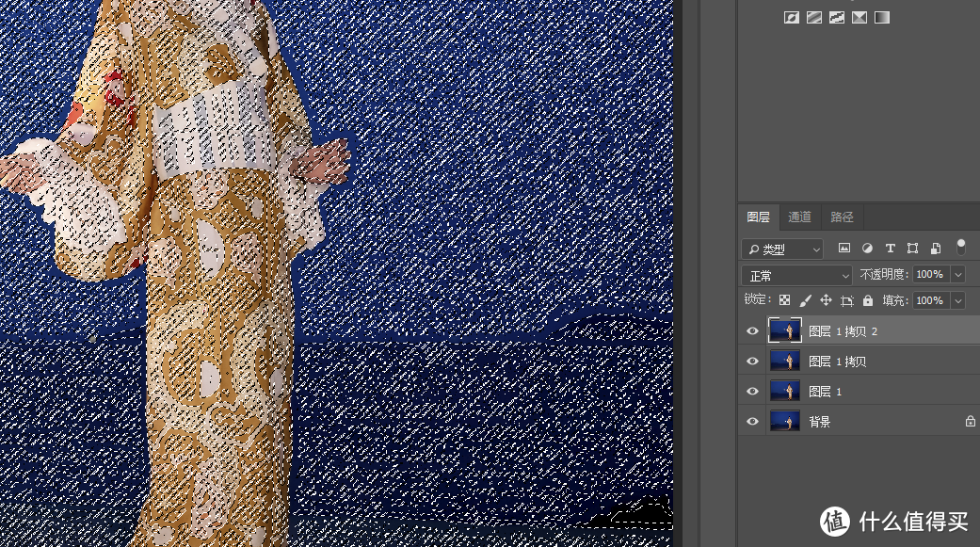980x547 pixels.
Task: Open the 填充 slider dropdown arrow
Action: pos(958,300)
